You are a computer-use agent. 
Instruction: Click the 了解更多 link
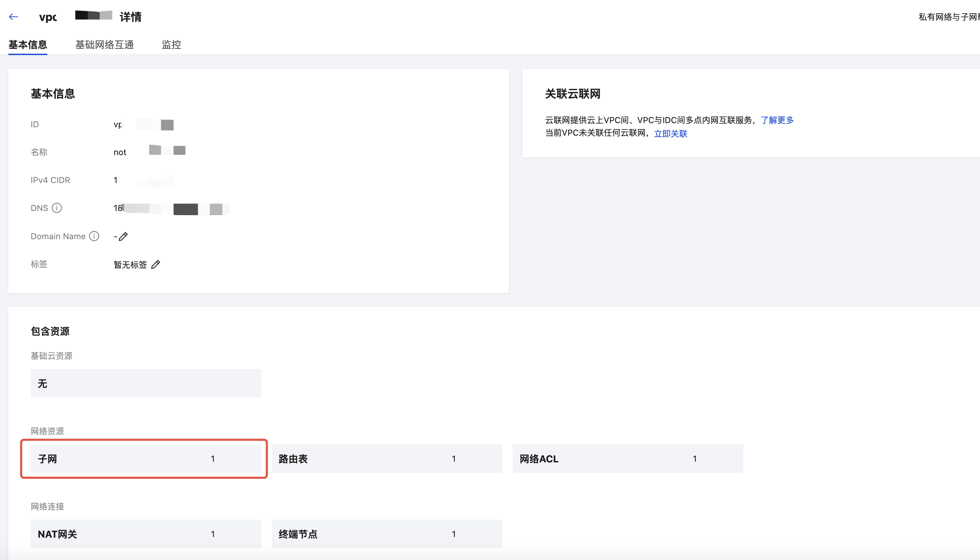point(777,120)
